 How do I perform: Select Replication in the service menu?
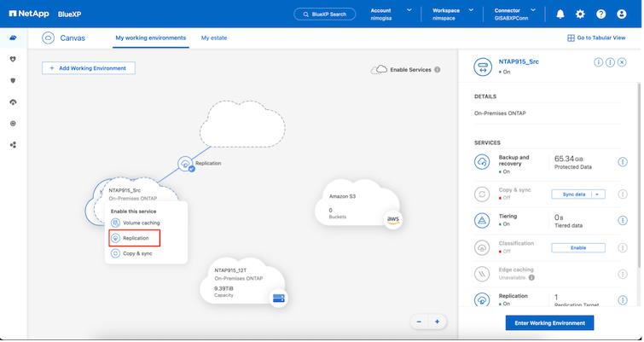coord(135,238)
